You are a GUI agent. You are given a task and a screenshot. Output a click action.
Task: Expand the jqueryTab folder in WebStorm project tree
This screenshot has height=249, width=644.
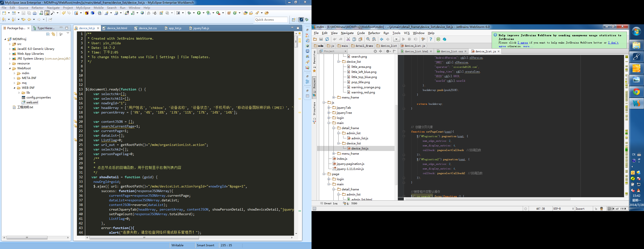point(329,108)
